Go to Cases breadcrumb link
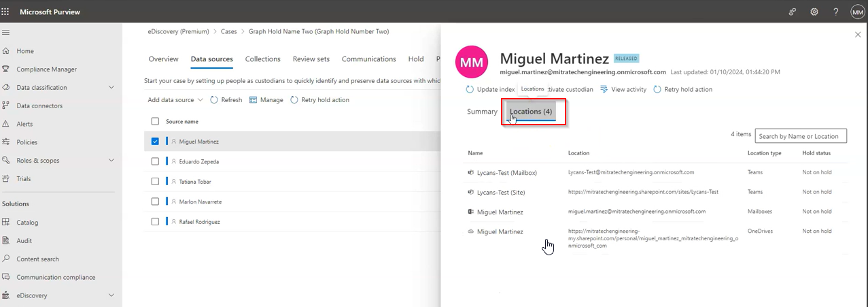The image size is (868, 307). click(x=229, y=31)
